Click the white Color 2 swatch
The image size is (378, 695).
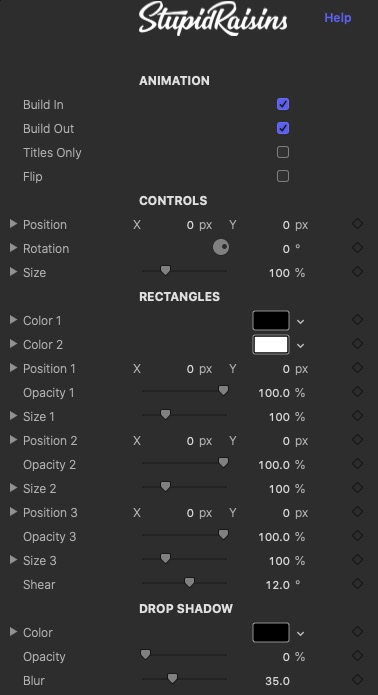(271, 344)
